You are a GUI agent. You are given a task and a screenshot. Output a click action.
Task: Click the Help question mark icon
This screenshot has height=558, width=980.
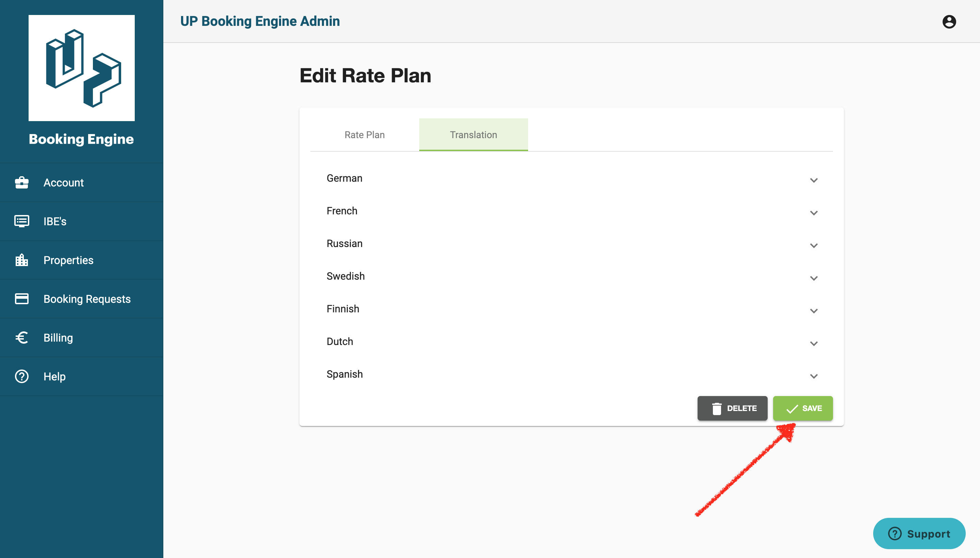click(x=22, y=376)
